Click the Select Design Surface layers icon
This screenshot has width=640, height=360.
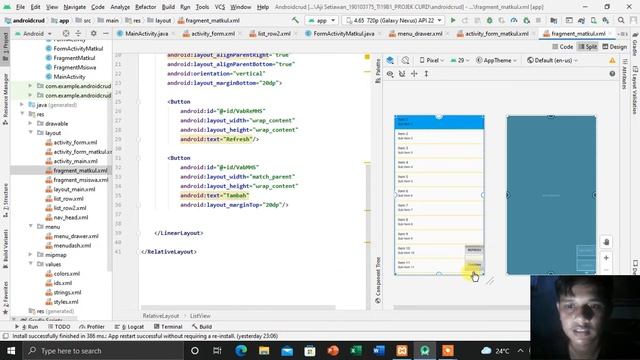click(x=390, y=60)
